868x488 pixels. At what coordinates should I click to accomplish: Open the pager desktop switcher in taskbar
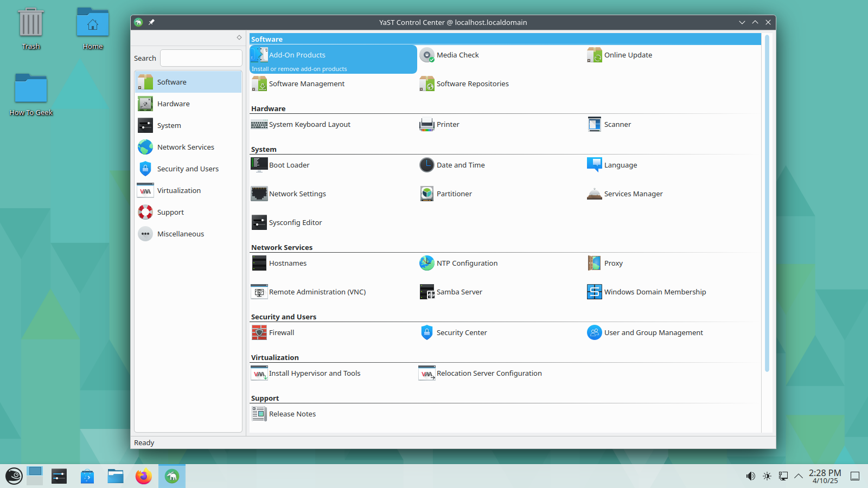coord(35,476)
